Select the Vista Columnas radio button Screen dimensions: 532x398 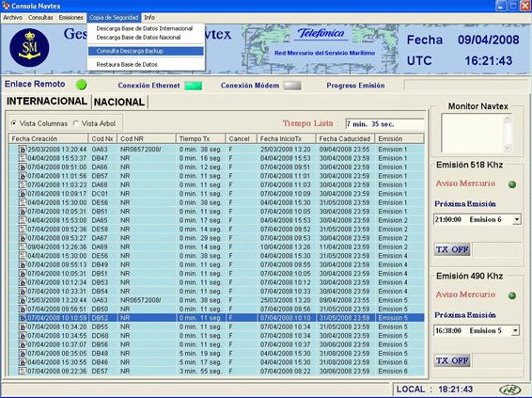click(13, 123)
